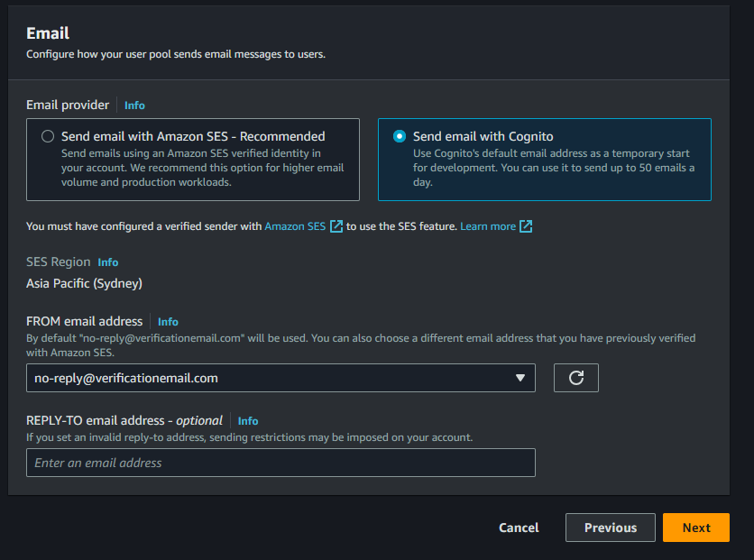Select Send email with Amazon SES radio button
Screen dimensions: 754x560
(48, 136)
